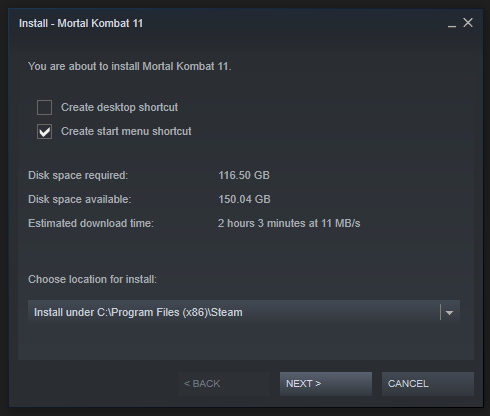490x416 pixels.
Task: Click the greyed-out < BACK button
Action: tap(224, 384)
